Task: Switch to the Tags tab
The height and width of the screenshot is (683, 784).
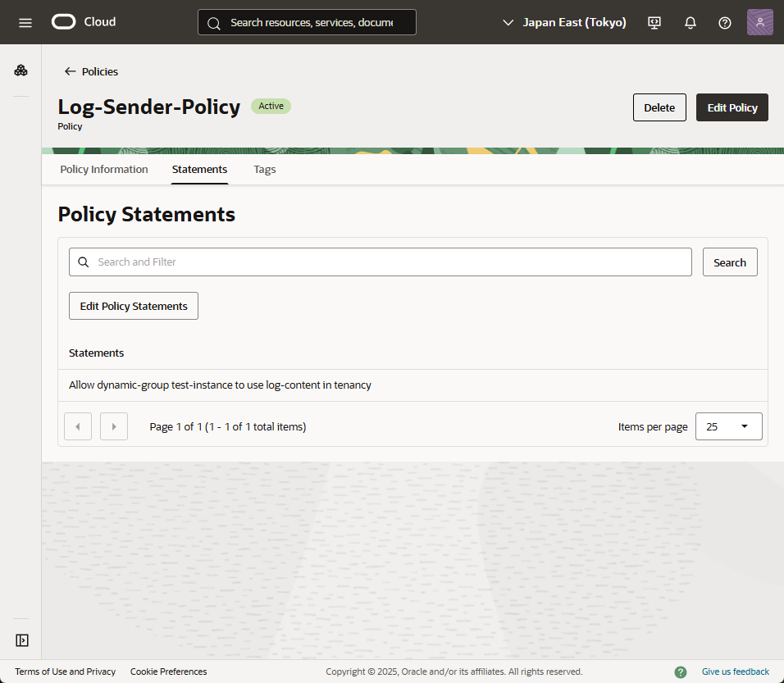Action: (265, 170)
